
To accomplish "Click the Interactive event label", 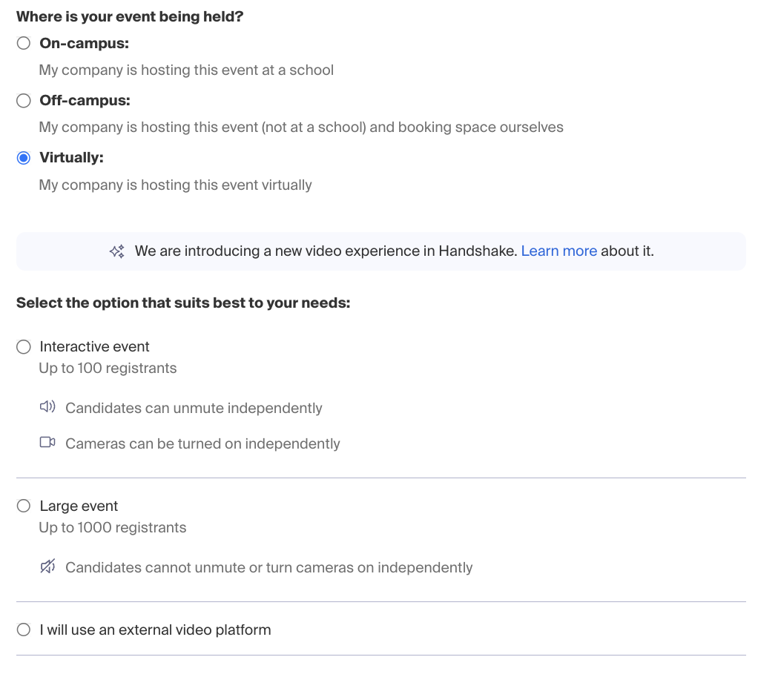I will pos(95,346).
